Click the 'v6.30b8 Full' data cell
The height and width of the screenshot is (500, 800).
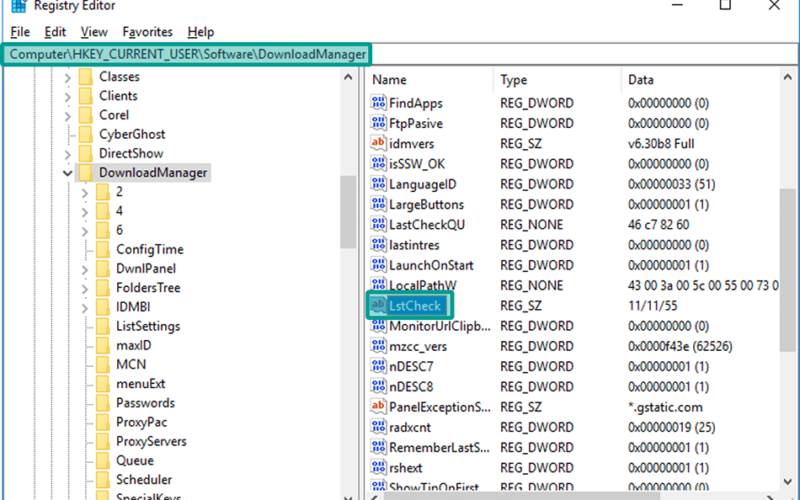pos(661,144)
